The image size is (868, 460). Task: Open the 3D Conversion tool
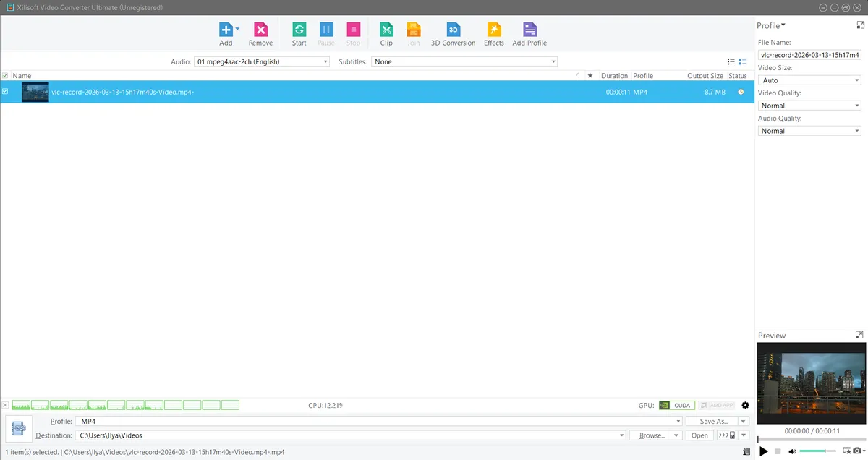pyautogui.click(x=453, y=30)
